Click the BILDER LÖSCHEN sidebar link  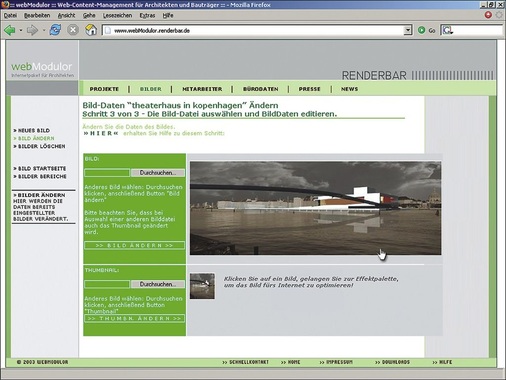(x=39, y=146)
